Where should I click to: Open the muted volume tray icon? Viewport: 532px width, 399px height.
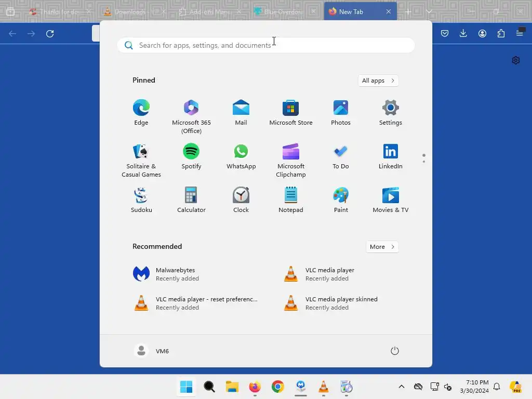(x=448, y=387)
